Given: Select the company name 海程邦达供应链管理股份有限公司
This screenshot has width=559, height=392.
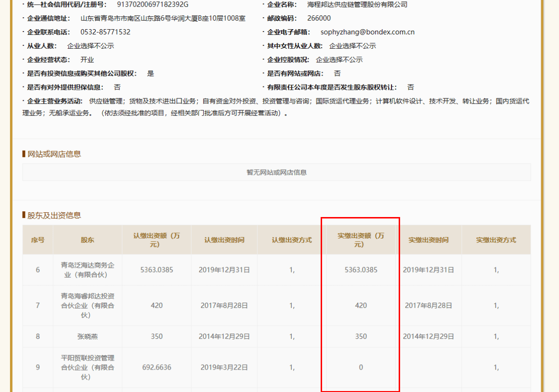Looking at the screenshot, I should 357,4.
